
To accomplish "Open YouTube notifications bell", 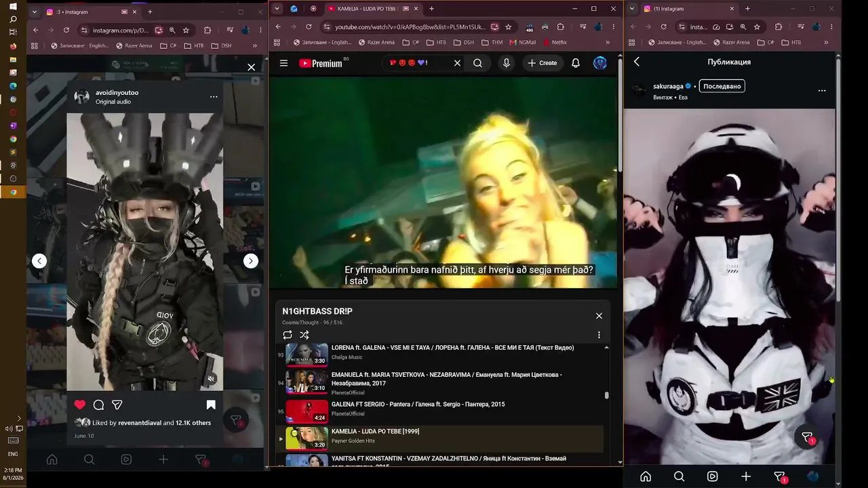I will pos(575,63).
